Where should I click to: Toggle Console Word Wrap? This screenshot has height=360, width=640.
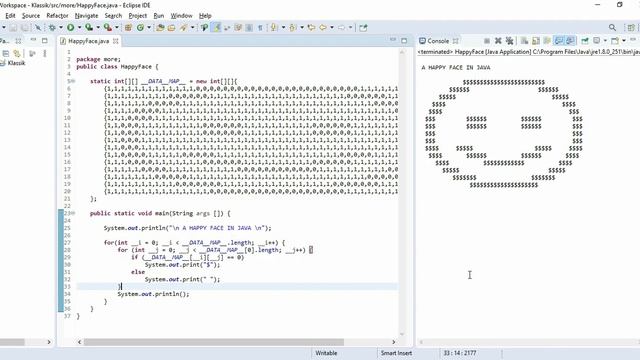pos(547,41)
